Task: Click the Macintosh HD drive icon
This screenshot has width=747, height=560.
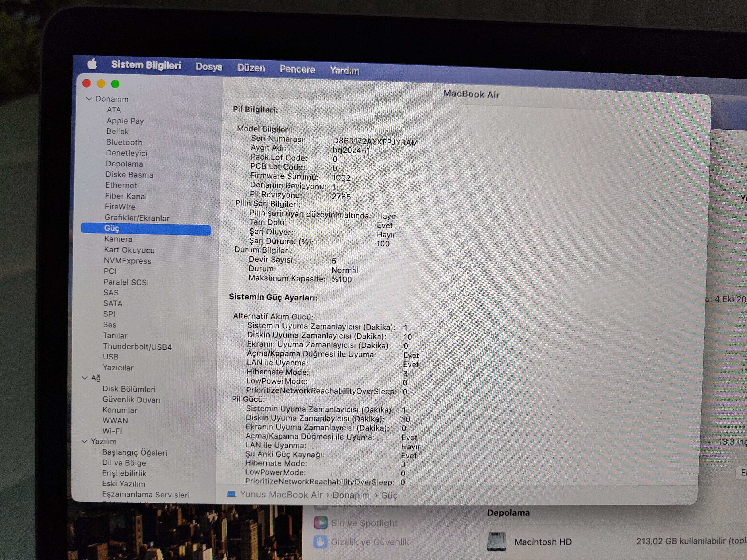Action: pyautogui.click(x=496, y=541)
